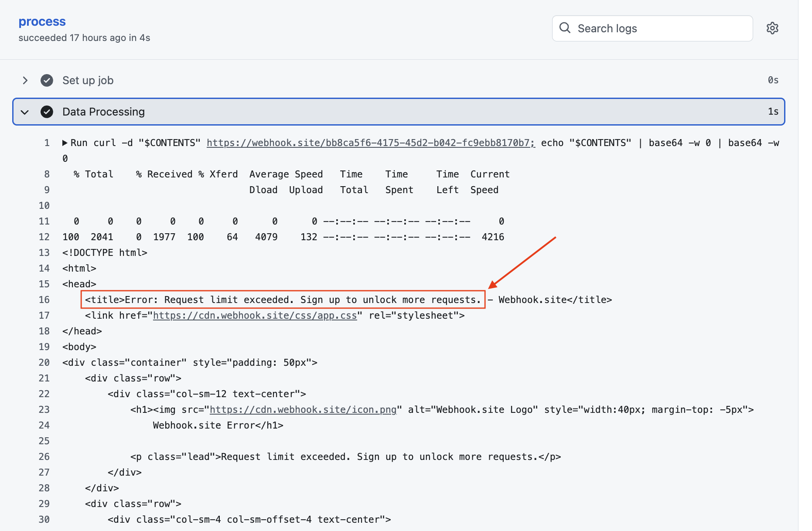Expand the Run curl command triangle

[65, 143]
